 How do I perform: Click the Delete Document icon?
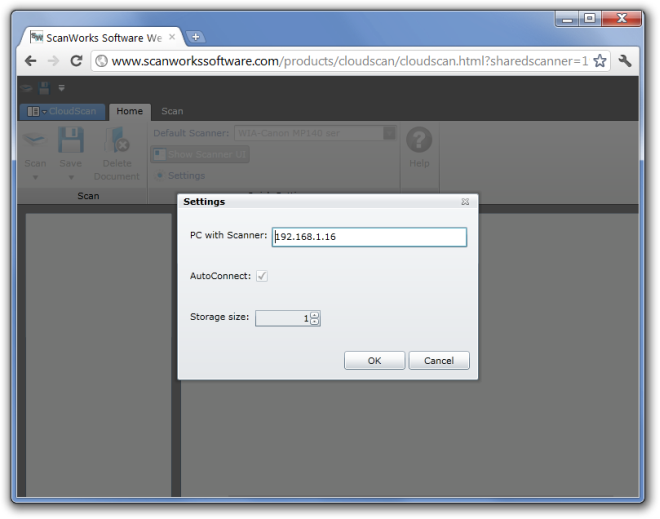(117, 141)
